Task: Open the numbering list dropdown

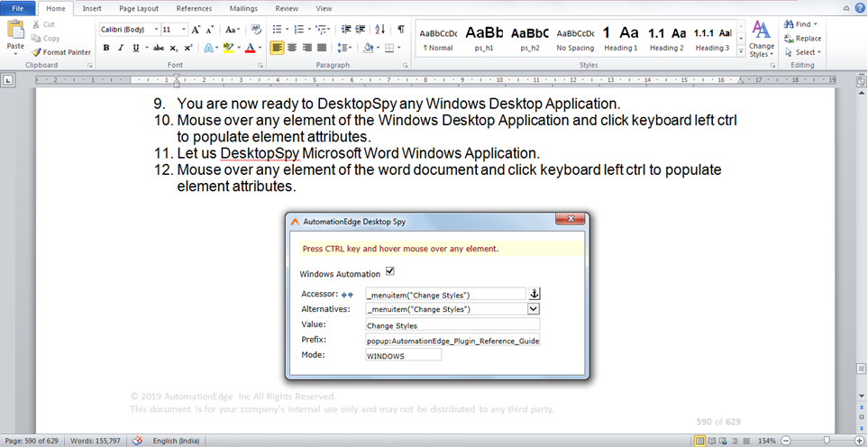Action: [309, 30]
